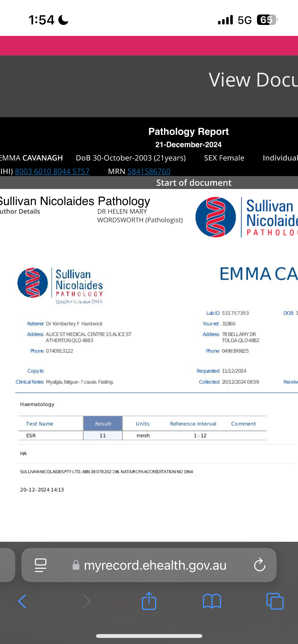Tap the Reference Interval column header
Screen dimensions: 298x644
click(x=193, y=424)
